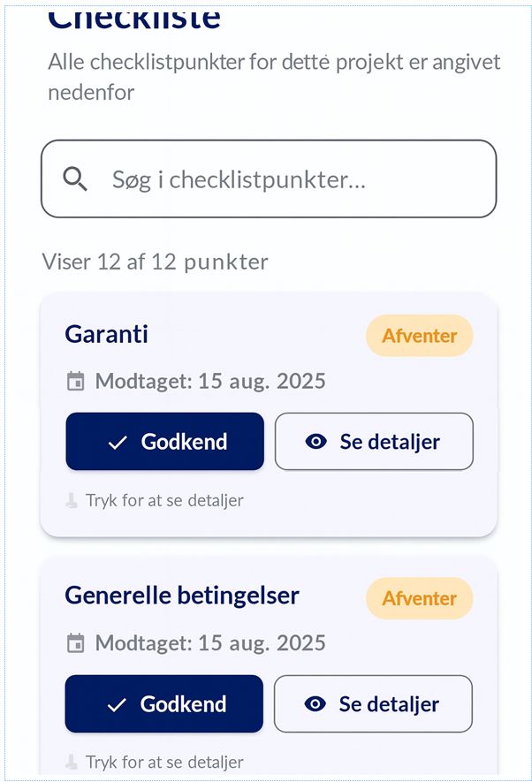
Task: Tap 'Tryk for at se detaljer' under Garanti
Action: tap(164, 500)
